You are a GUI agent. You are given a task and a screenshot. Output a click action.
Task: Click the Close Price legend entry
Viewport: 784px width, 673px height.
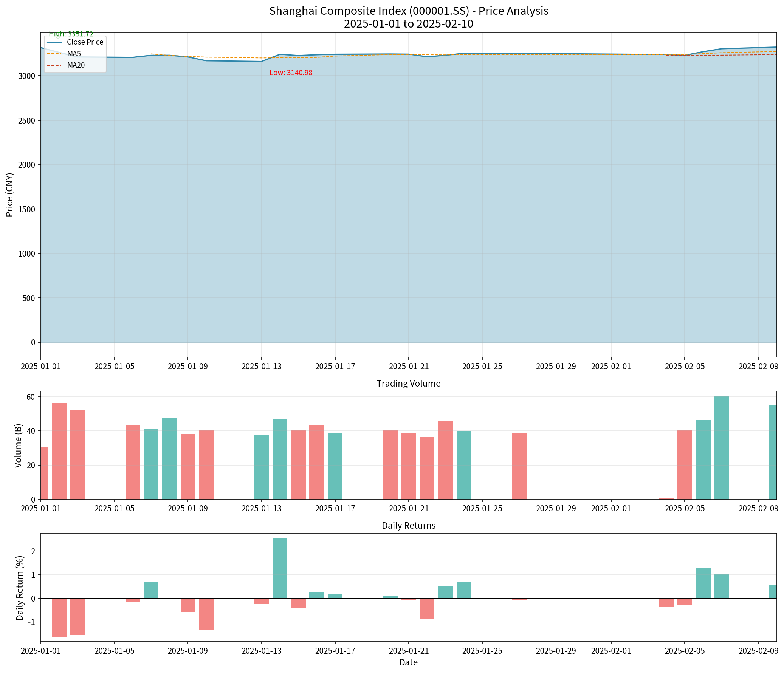(x=84, y=42)
